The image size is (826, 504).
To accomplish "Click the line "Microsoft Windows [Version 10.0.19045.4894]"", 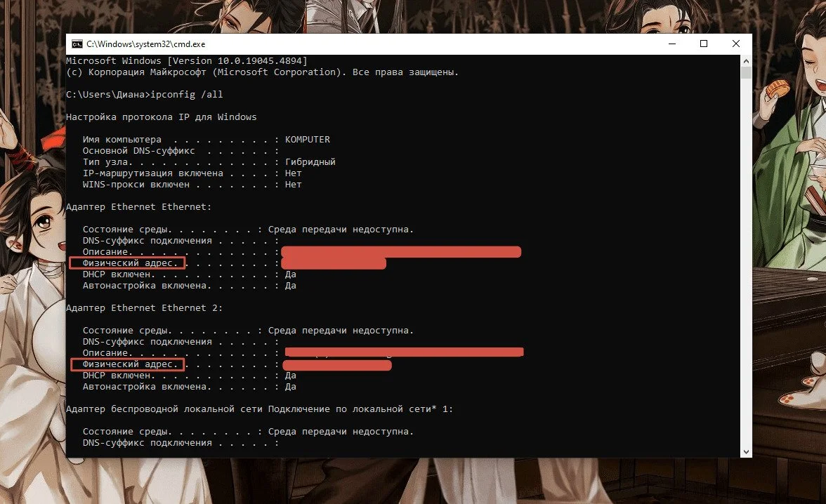I will click(187, 60).
